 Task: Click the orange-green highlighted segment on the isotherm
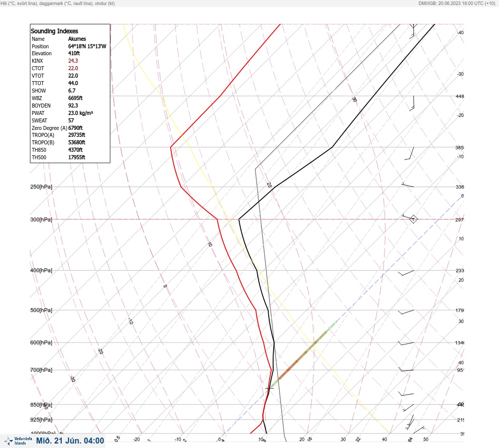[303, 354]
